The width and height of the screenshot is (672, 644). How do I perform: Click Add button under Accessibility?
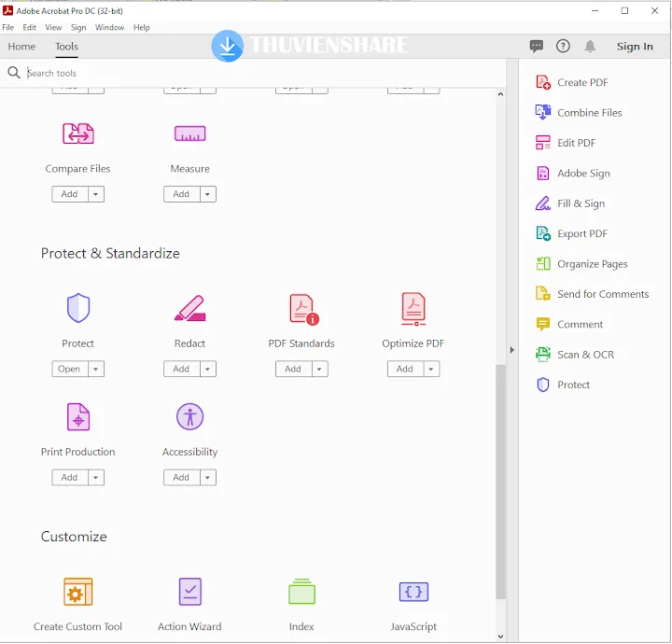tap(182, 477)
